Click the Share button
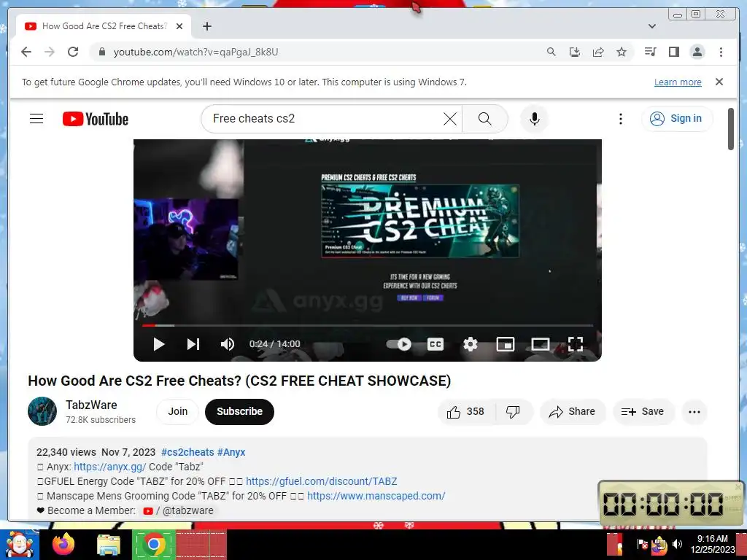The height and width of the screenshot is (560, 747). click(x=572, y=412)
